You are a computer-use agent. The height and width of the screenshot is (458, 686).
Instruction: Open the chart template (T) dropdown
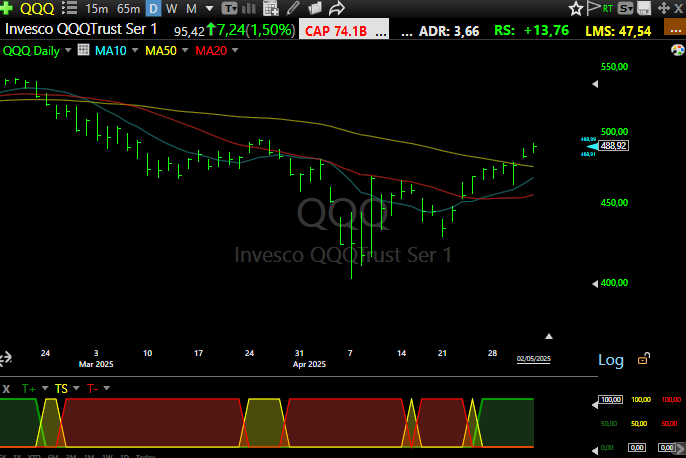[x=230, y=8]
